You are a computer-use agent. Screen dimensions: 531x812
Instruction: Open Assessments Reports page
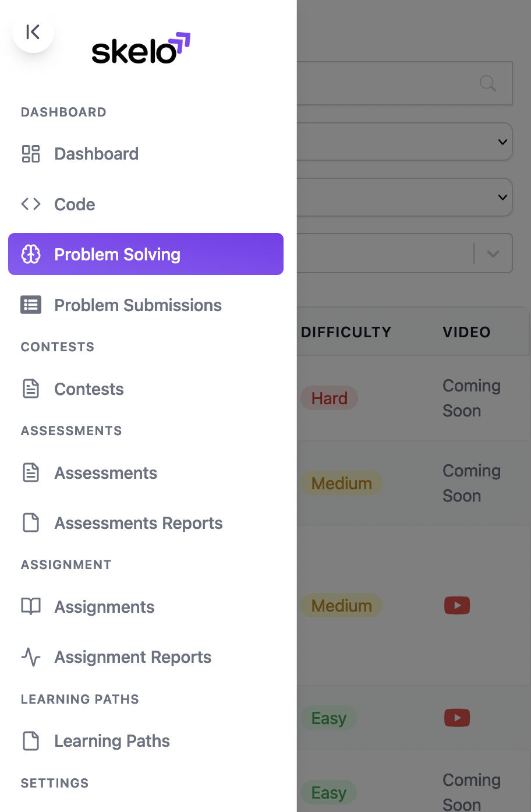click(138, 523)
